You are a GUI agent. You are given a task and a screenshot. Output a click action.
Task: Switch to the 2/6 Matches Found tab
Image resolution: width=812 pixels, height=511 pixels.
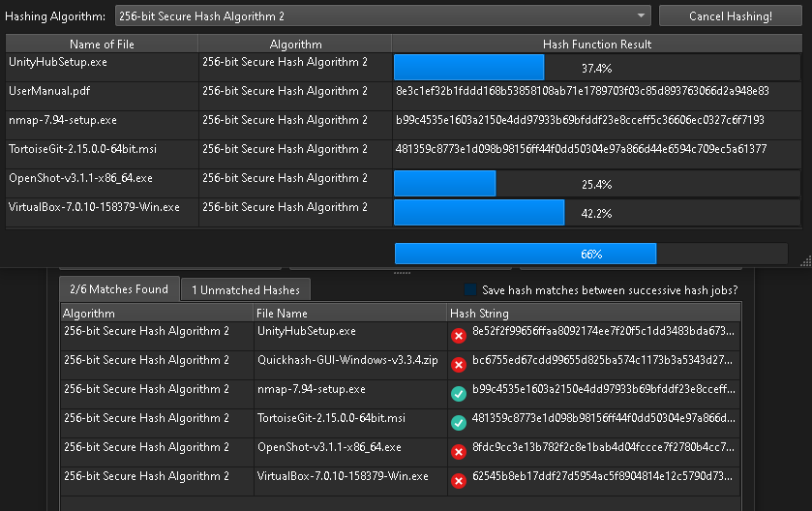[119, 289]
